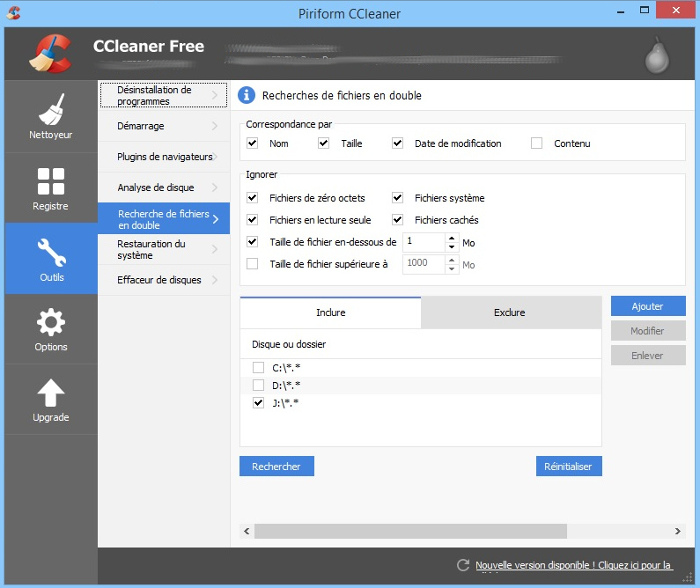
Task: Click the Disque ou dossier column header
Action: pyautogui.click(x=421, y=344)
